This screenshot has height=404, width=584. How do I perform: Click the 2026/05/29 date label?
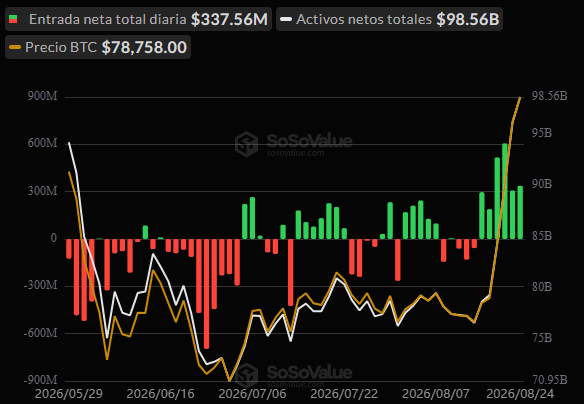[x=69, y=394]
